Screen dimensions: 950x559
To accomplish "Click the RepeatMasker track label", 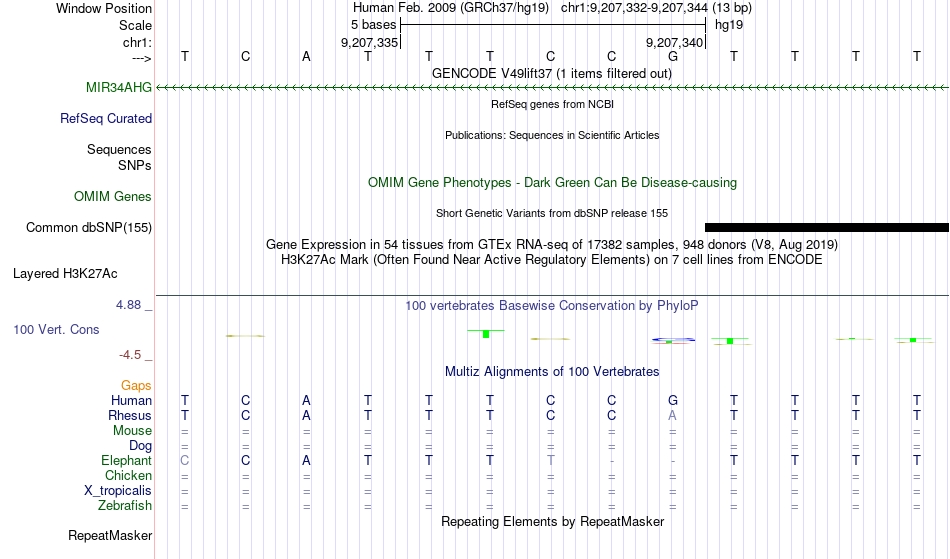I will (110, 535).
